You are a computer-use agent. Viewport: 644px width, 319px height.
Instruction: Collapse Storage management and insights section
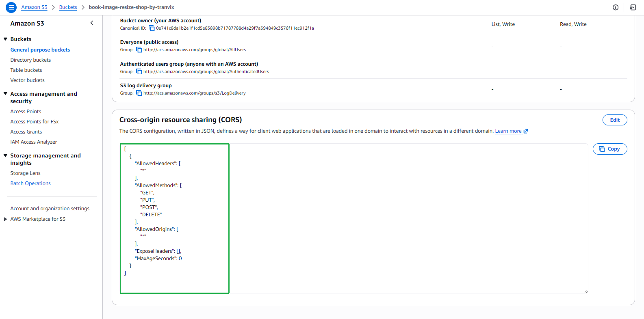click(x=6, y=155)
